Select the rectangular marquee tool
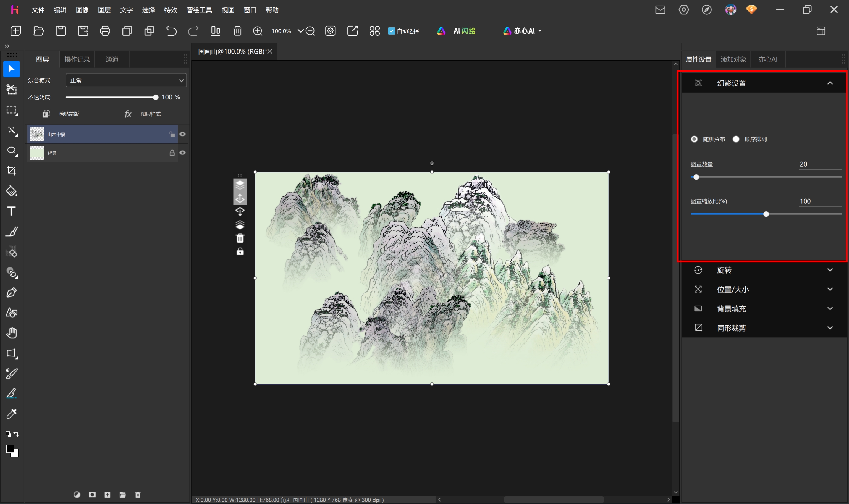Image resolution: width=849 pixels, height=504 pixels. pyautogui.click(x=12, y=110)
